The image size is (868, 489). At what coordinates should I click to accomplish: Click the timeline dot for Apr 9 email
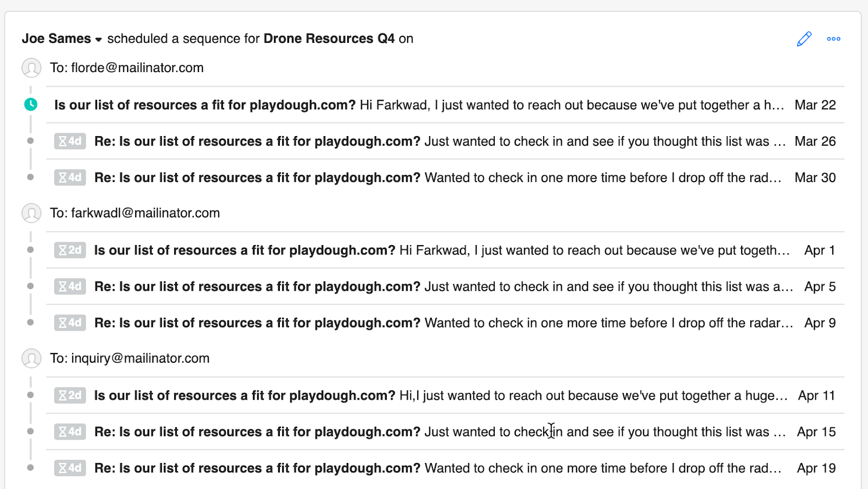(30, 323)
